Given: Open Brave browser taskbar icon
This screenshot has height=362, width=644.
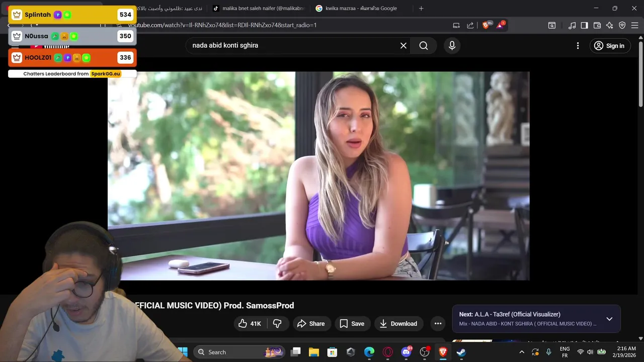Looking at the screenshot, I should 443,352.
